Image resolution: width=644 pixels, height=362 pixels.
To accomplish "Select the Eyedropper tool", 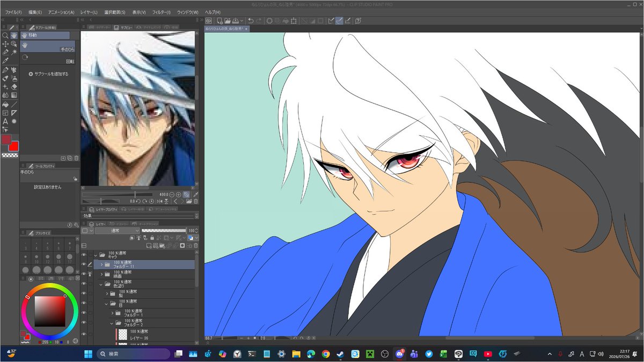I will coord(5,61).
